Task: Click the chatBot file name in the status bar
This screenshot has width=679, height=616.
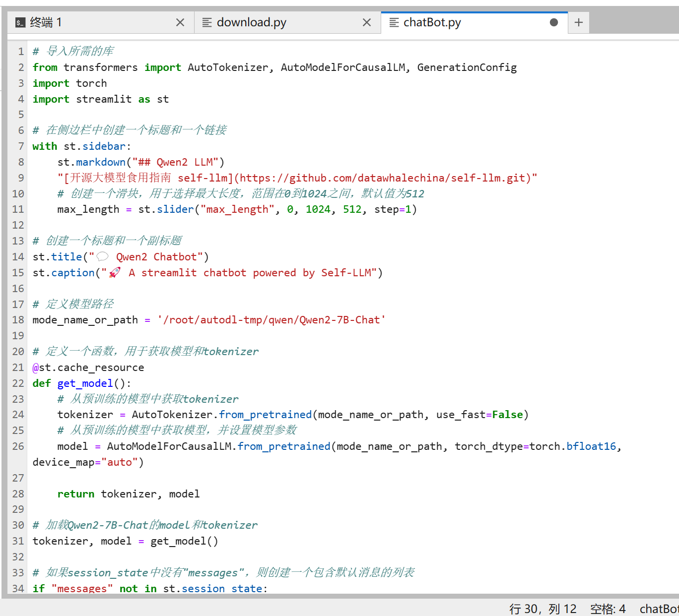Action: pos(658,609)
